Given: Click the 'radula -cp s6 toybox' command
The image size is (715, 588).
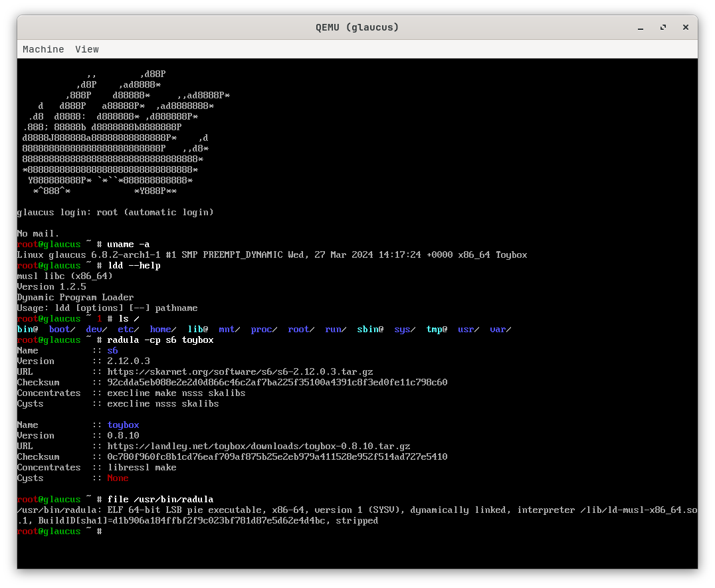Looking at the screenshot, I should 160,340.
